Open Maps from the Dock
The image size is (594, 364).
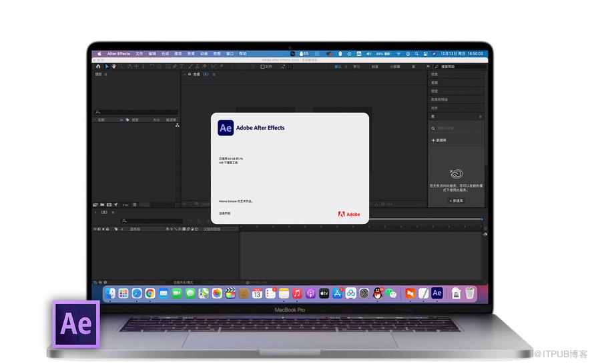point(204,293)
